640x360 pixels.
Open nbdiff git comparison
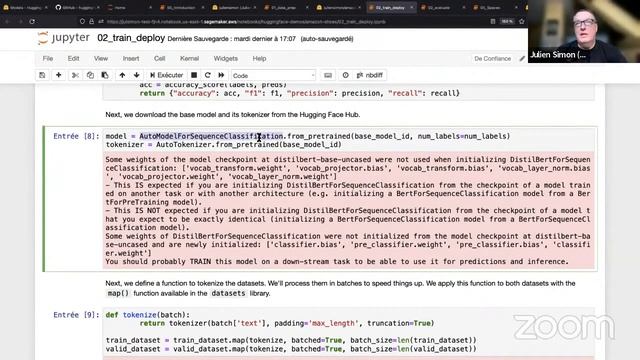pyautogui.click(x=369, y=75)
